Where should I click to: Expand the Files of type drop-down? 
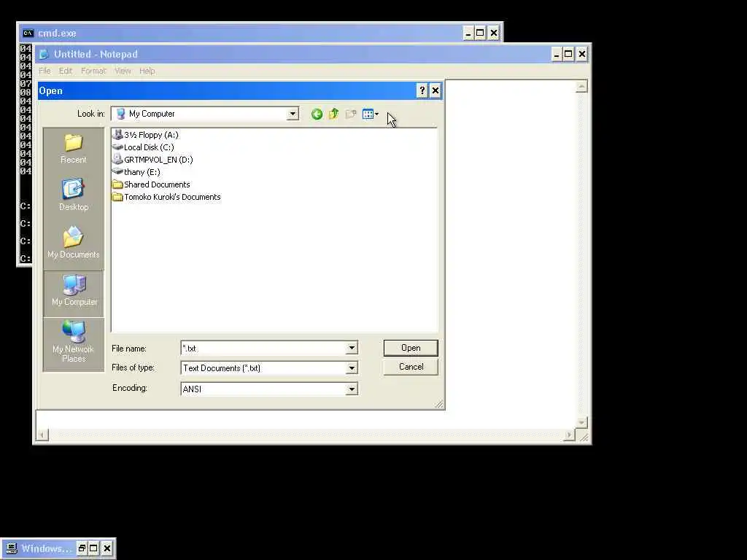[x=352, y=368]
